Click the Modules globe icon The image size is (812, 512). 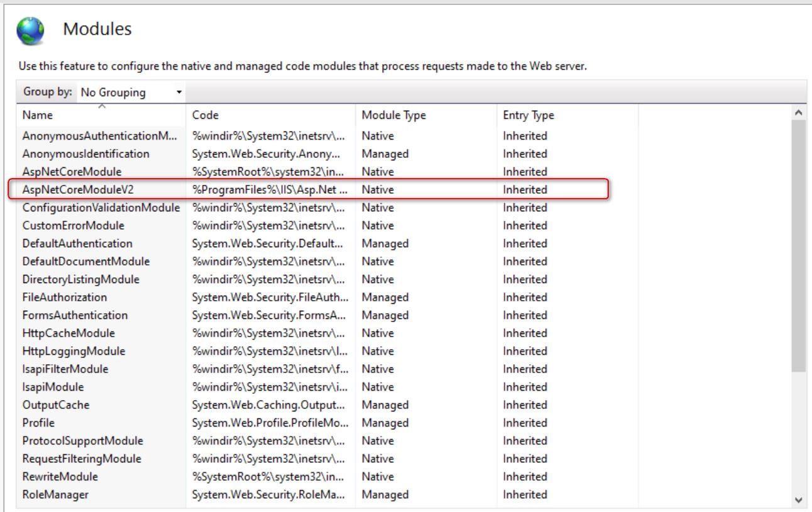(x=31, y=30)
